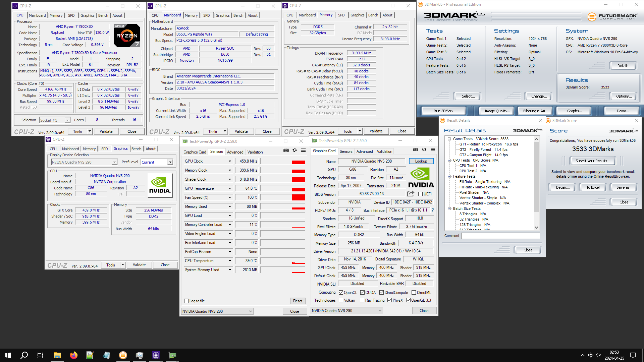This screenshot has width=644, height=362.
Task: Toggle the PhysX checkbox
Action: [x=389, y=300]
